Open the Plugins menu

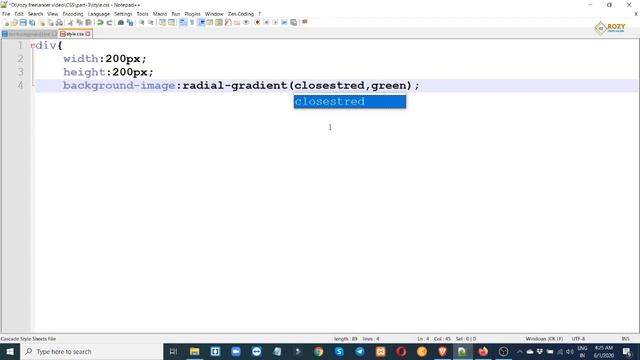[192, 14]
